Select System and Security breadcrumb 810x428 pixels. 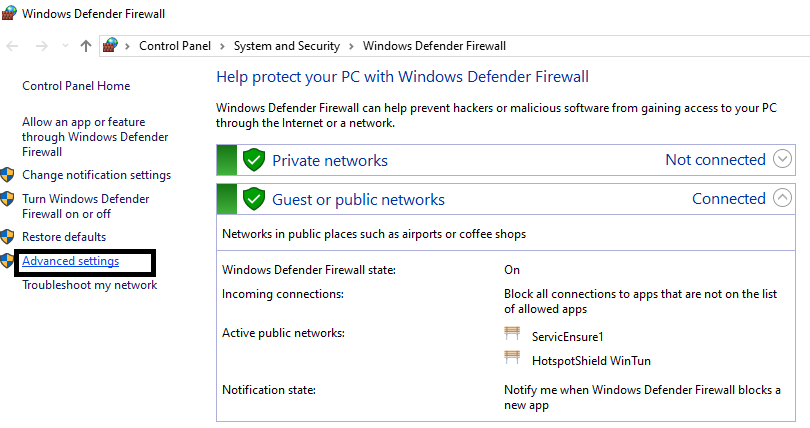(286, 46)
